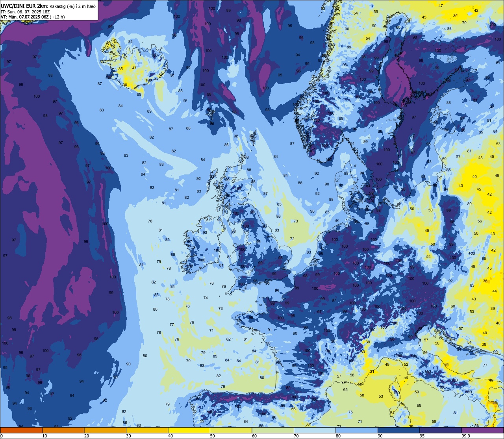Viewport: 504px width, 439px height.
Task: Click the '70' tick label under the color scale
Action: pyautogui.click(x=296, y=436)
